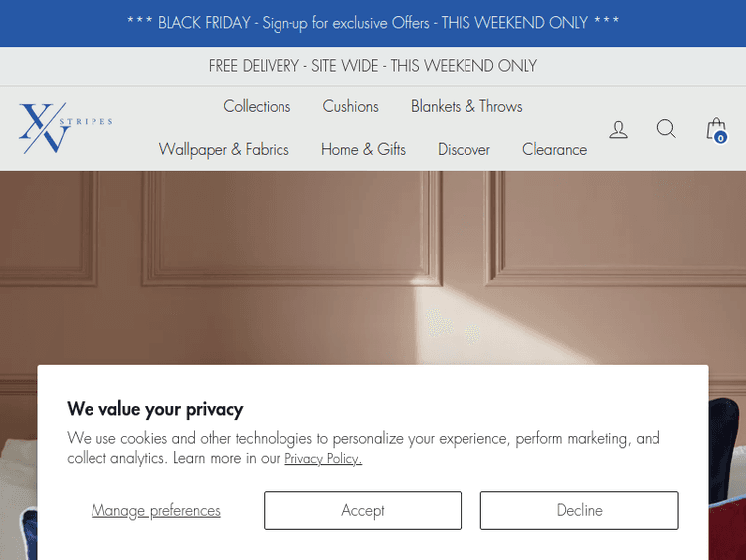Open the Privacy Policy link
Screen dimensions: 746x560
[x=323, y=459]
